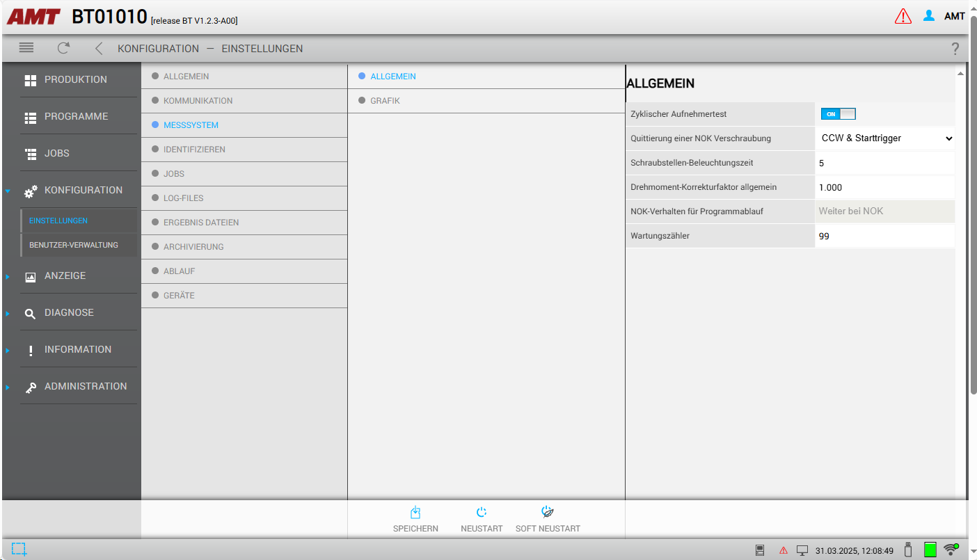Image resolution: width=977 pixels, height=560 pixels.
Task: Select Identifizieren settings category
Action: [244, 150]
